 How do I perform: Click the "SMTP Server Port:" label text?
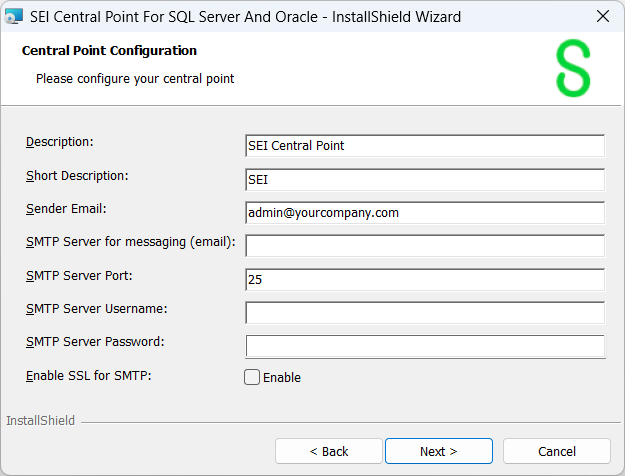click(79, 275)
